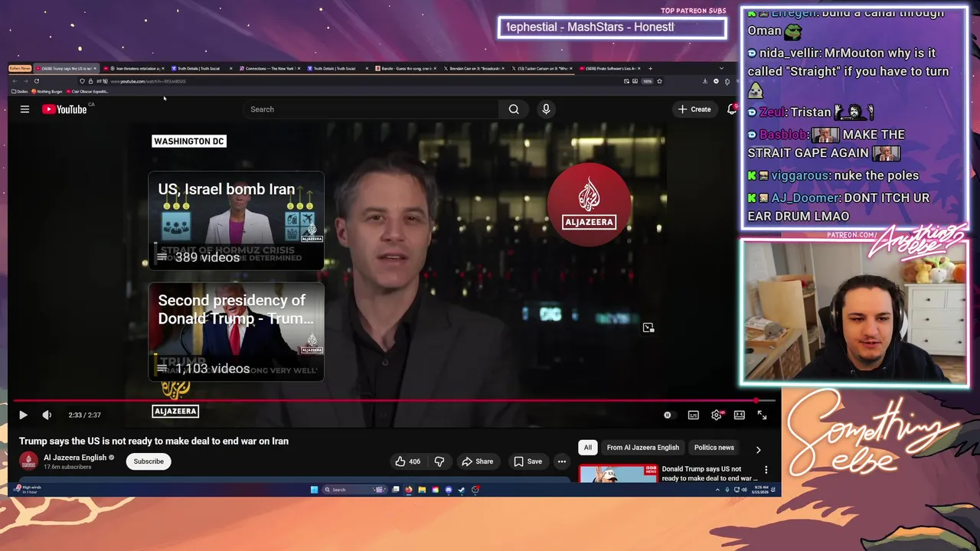Select From Al Jazeera English chip
980x551 pixels.
click(x=643, y=448)
